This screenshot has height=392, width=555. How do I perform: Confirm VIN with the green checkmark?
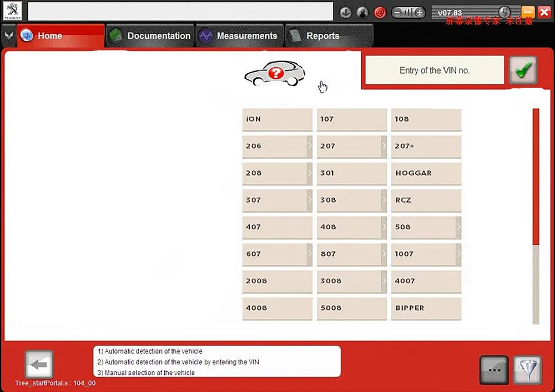523,70
